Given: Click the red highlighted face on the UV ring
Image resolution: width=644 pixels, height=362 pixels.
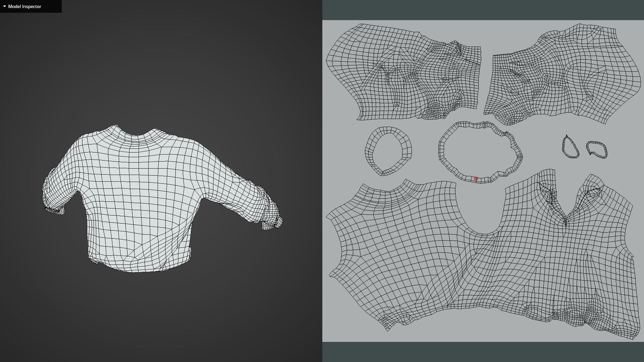Looking at the screenshot, I should coord(475,179).
